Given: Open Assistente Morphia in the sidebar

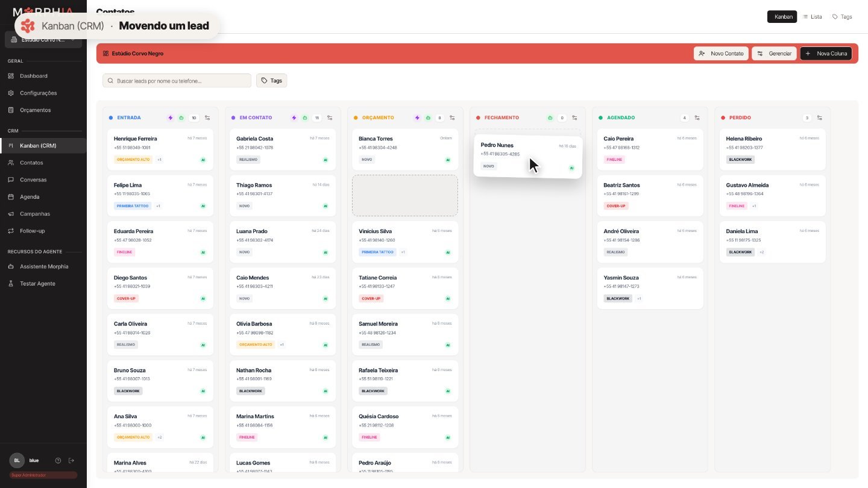Looking at the screenshot, I should (43, 266).
